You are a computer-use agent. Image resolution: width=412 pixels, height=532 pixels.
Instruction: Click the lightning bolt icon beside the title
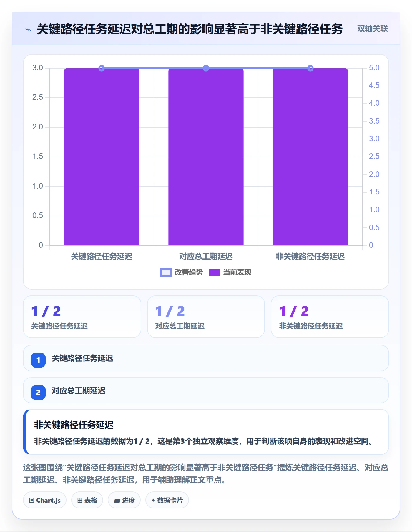(28, 29)
